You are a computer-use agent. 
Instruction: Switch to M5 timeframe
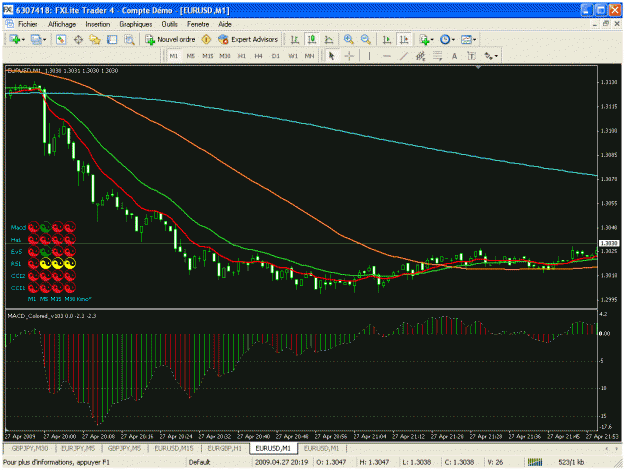191,56
